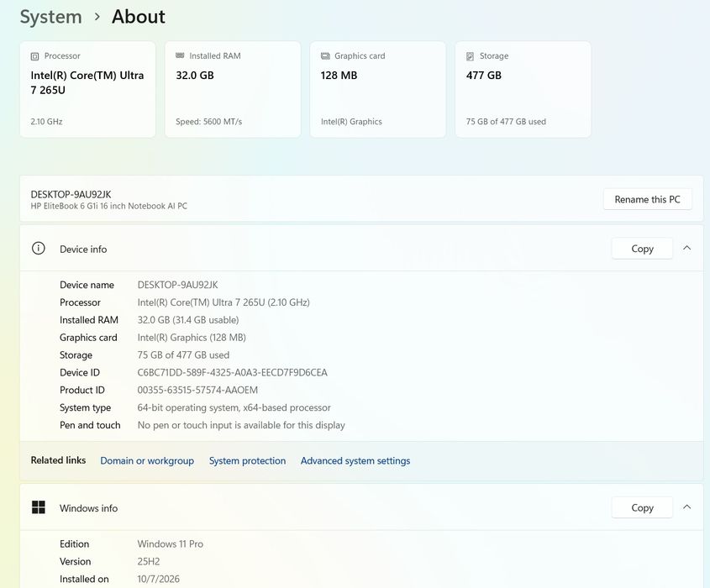Click the Processor chip icon

[34, 56]
